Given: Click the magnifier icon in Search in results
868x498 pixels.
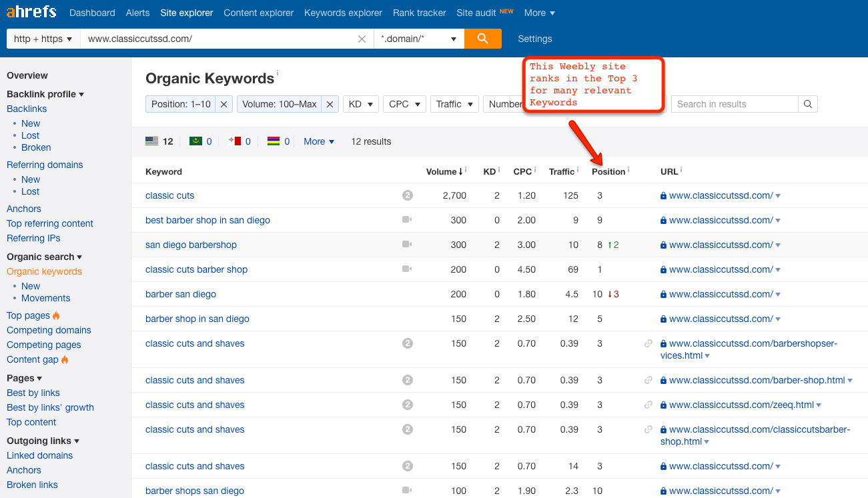Looking at the screenshot, I should pos(807,104).
